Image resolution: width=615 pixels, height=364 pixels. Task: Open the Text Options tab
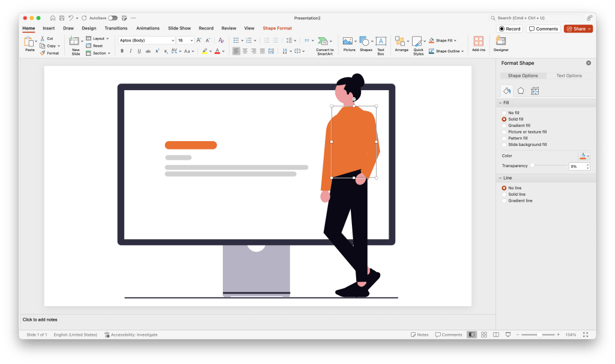point(569,76)
